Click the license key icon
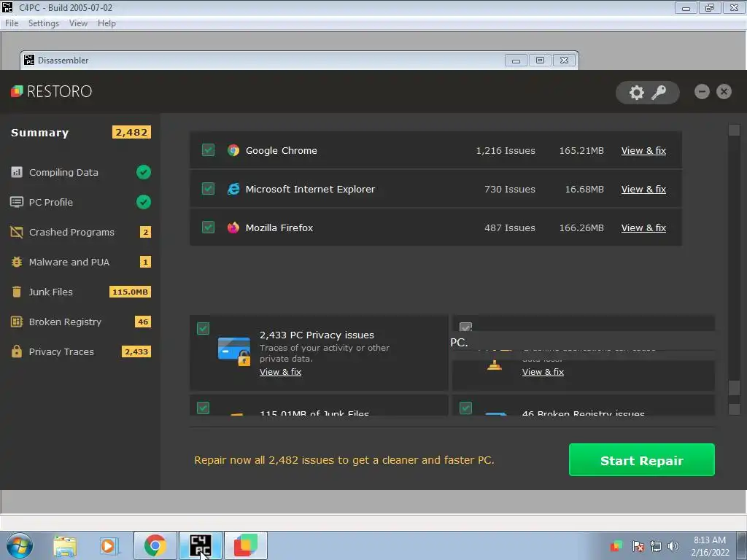Image resolution: width=747 pixels, height=560 pixels. (x=659, y=93)
